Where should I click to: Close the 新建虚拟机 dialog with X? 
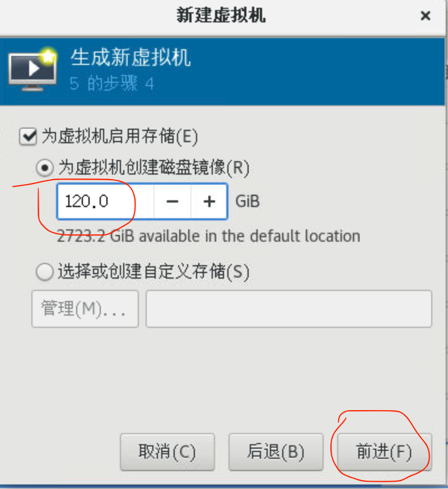coord(425,16)
